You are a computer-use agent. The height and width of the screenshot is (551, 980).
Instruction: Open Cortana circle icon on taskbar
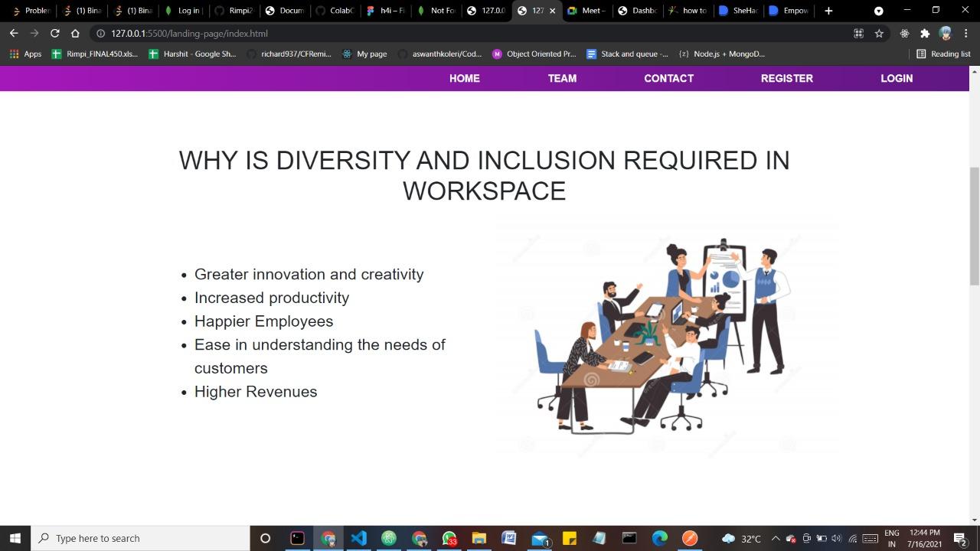[265, 538]
